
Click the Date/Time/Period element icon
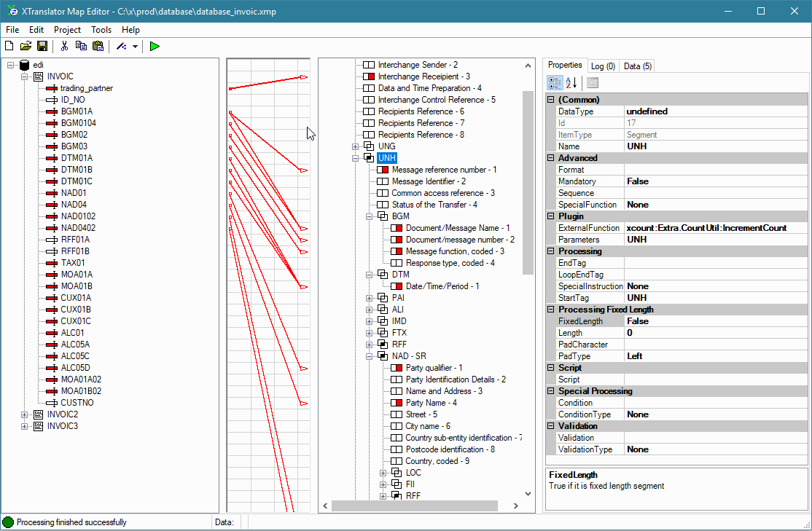click(397, 286)
